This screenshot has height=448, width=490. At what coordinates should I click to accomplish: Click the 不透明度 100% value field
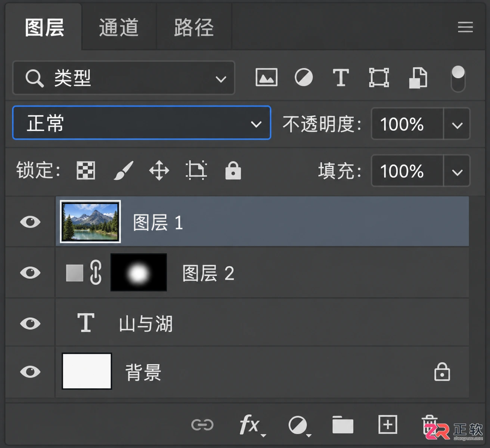[x=407, y=124]
